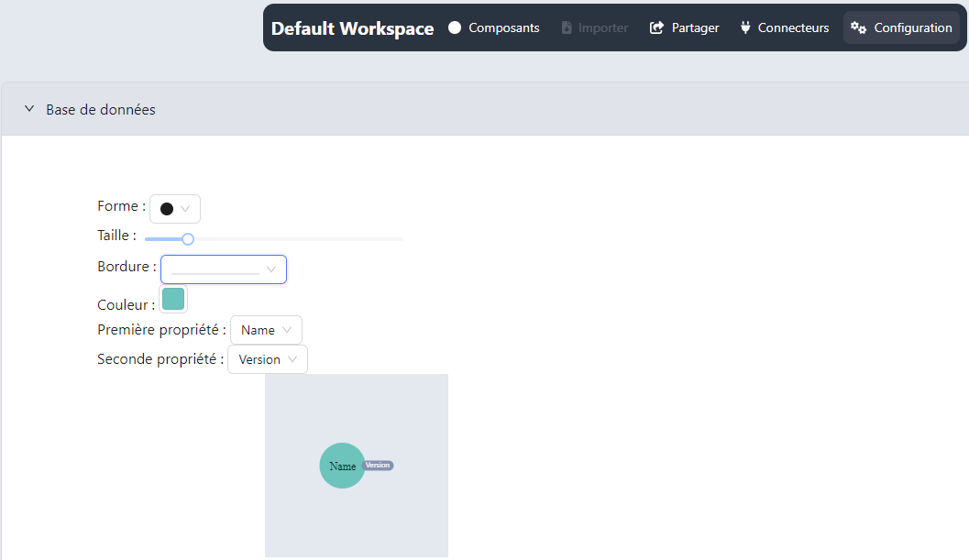The image size is (969, 560).
Task: Open the teal Couleur color swatch
Action: (173, 299)
